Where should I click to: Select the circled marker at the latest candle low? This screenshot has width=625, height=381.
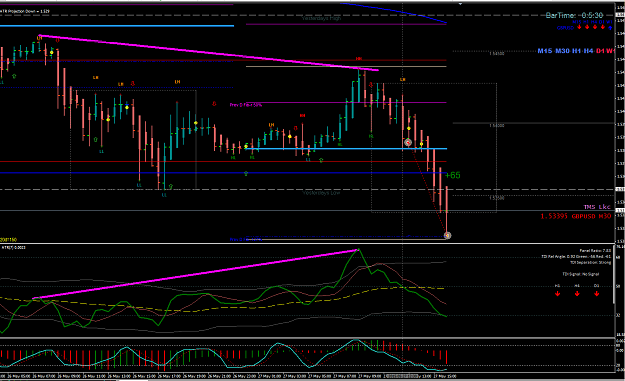[x=447, y=236]
